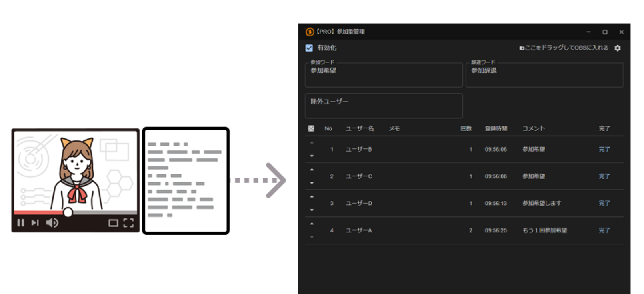Click the 登録時間 column header
Viewport: 644px width, 294px height.
tap(496, 128)
